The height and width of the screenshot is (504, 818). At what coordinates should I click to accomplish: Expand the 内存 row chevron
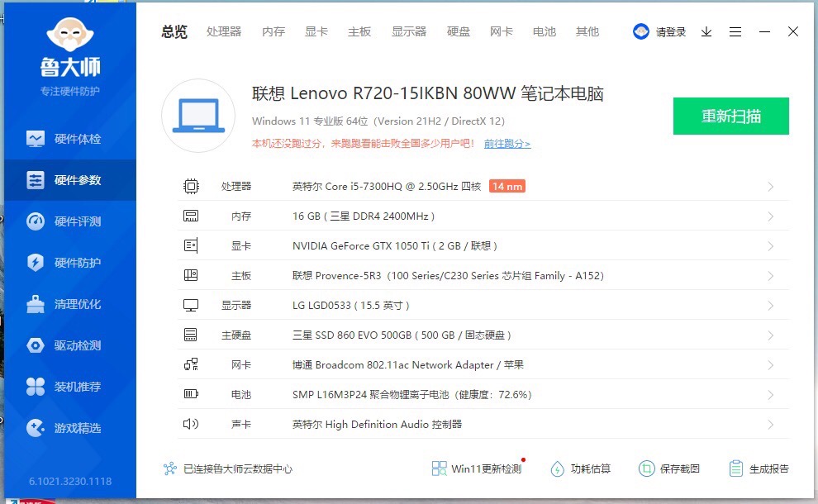(771, 216)
